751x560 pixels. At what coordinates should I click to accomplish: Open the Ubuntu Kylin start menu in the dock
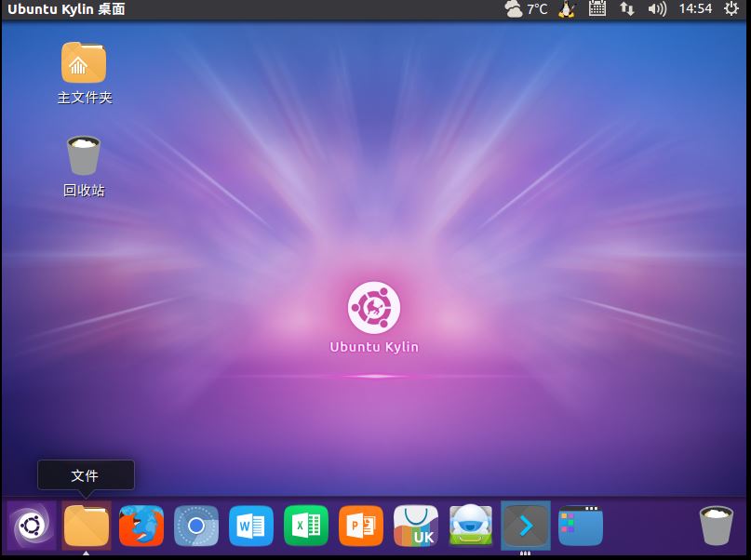(31, 526)
